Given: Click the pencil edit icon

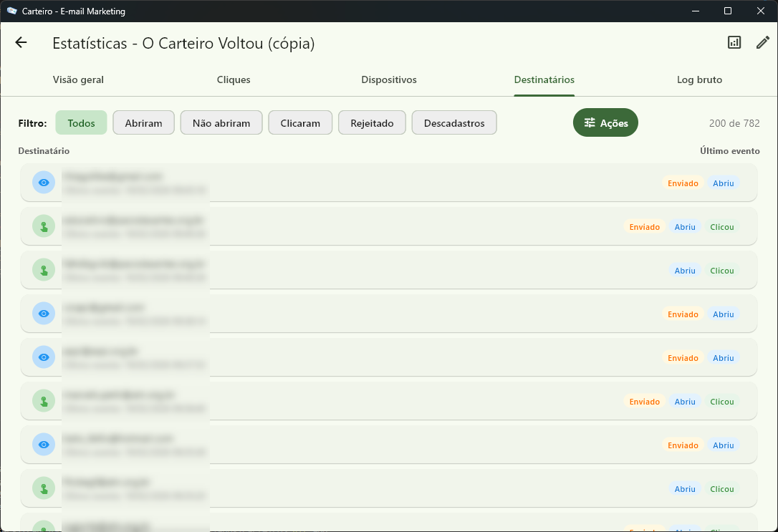Looking at the screenshot, I should [763, 43].
